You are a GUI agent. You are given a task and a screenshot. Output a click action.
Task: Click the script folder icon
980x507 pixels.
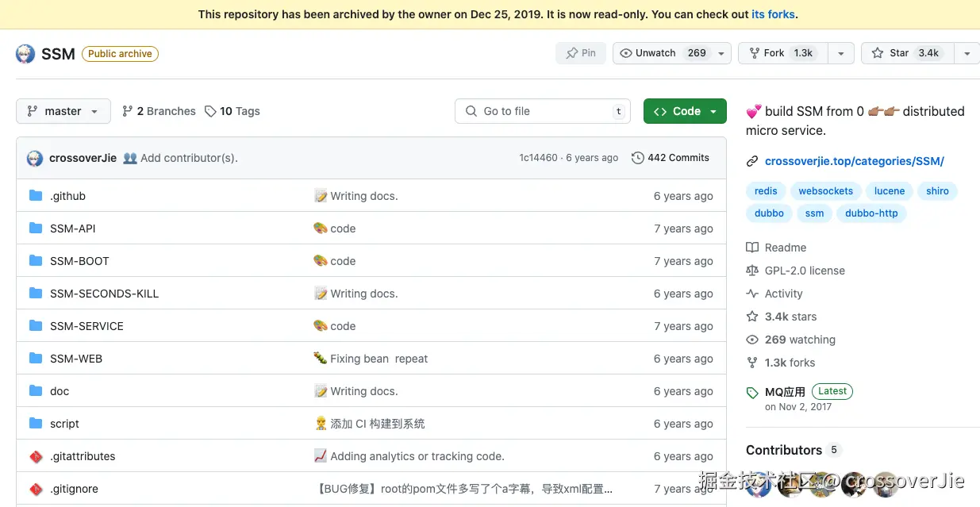tap(36, 424)
